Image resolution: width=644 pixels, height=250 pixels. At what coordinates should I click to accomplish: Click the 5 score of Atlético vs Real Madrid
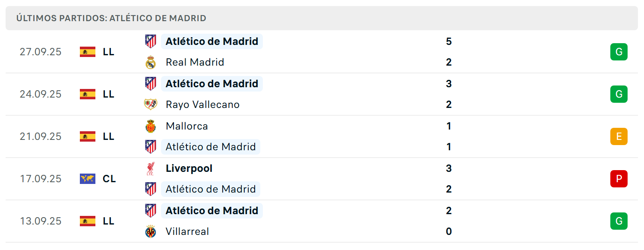click(x=449, y=41)
